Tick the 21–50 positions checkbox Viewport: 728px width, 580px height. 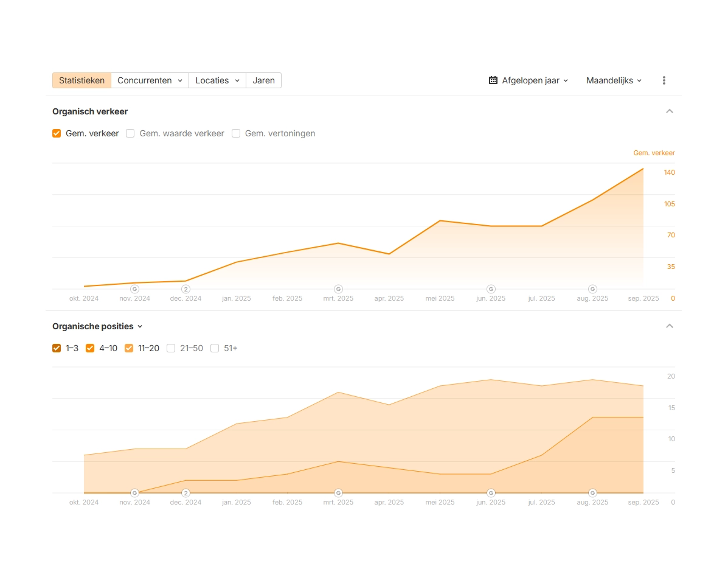tap(171, 348)
